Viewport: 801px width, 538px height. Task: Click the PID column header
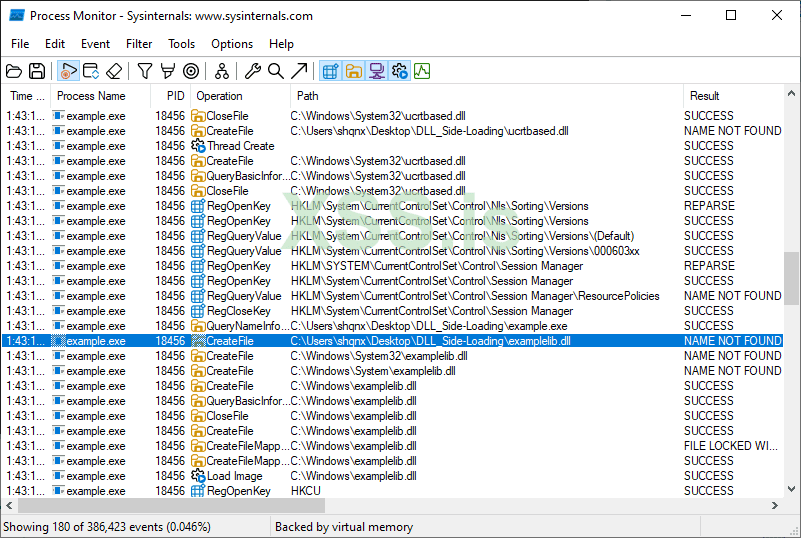click(x=171, y=96)
